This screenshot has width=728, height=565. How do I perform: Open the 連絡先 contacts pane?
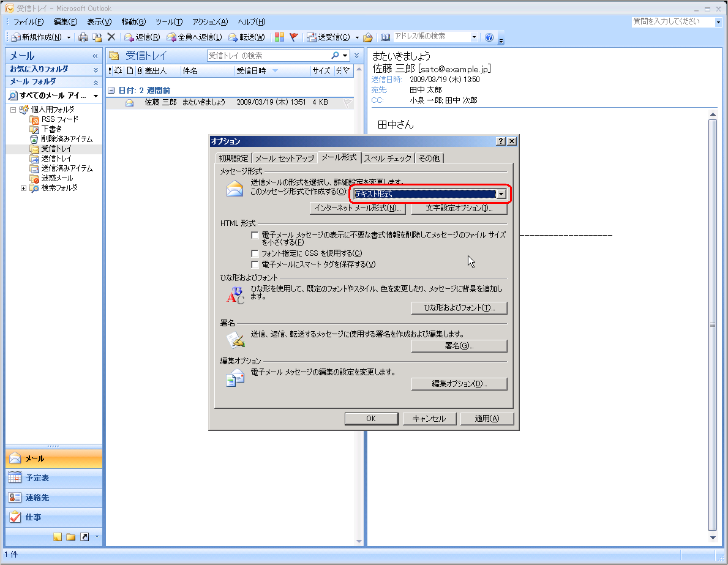pos(53,497)
